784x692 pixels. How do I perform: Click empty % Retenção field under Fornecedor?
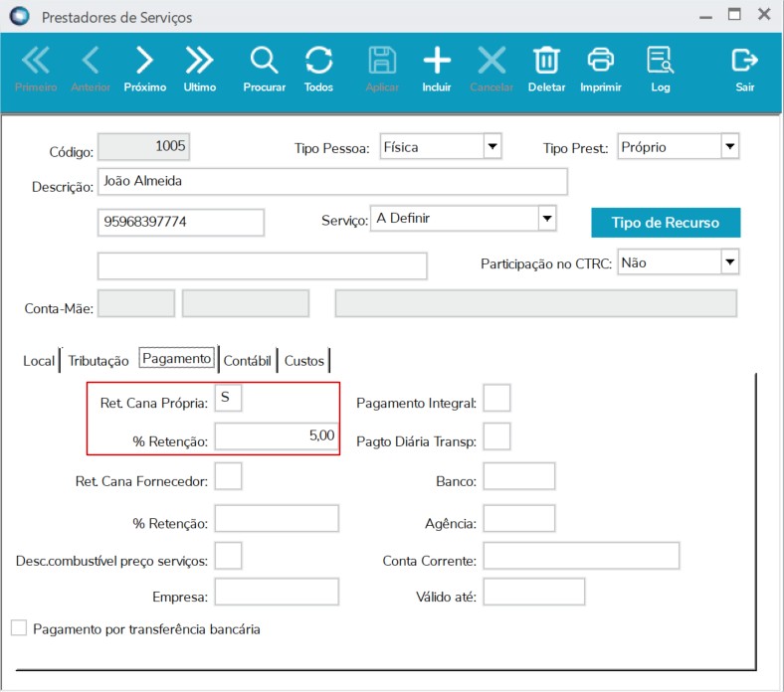[277, 518]
